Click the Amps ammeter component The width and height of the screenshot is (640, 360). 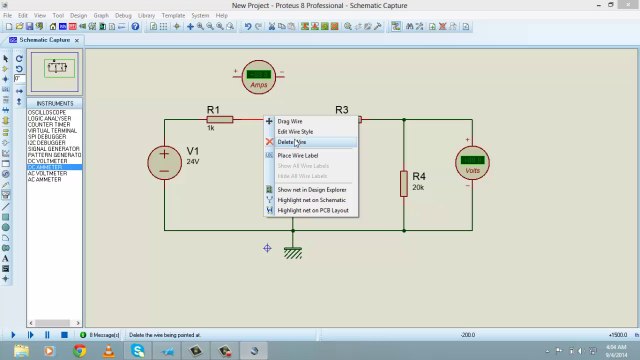(x=259, y=77)
